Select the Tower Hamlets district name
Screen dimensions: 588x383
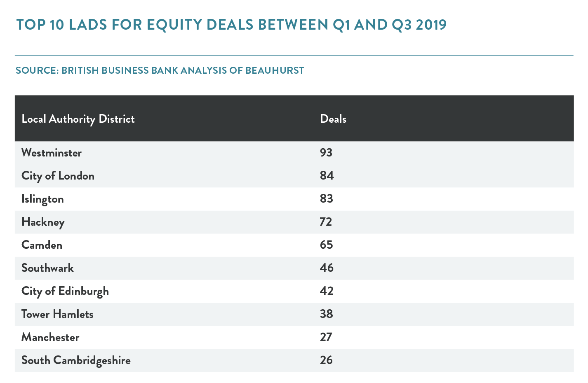pos(57,314)
